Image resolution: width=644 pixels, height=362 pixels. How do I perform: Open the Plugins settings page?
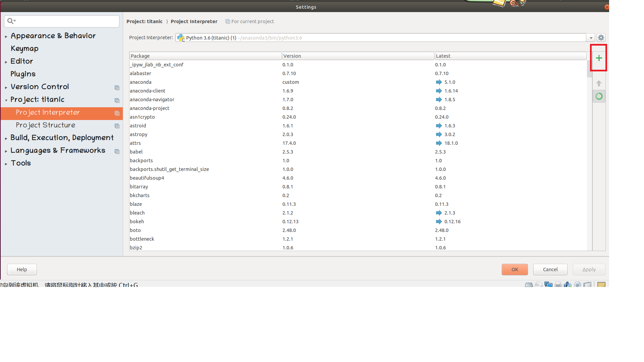23,74
